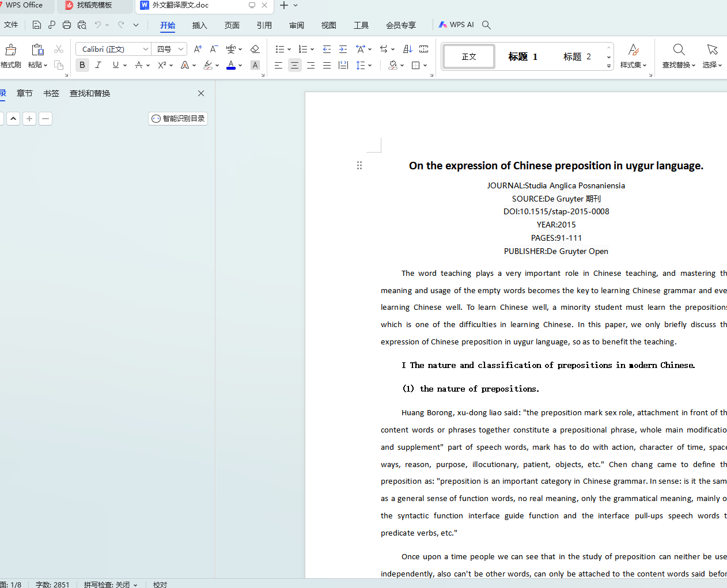The image size is (727, 588).
Task: Click the 智能识别目录 button
Action: pos(178,119)
